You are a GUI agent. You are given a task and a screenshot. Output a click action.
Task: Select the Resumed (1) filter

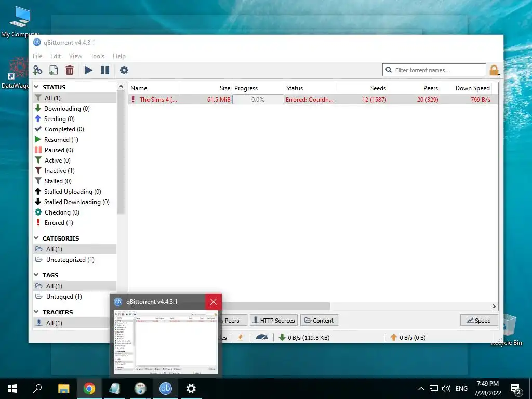point(75,139)
